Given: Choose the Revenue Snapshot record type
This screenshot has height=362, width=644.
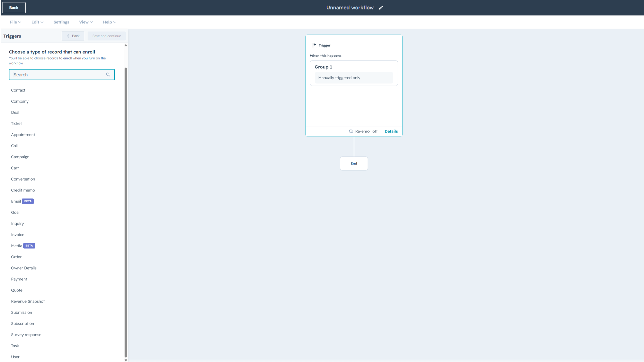Looking at the screenshot, I should click(28, 301).
